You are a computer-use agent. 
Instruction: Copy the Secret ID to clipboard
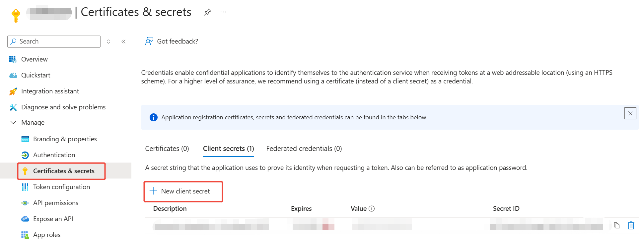617,225
